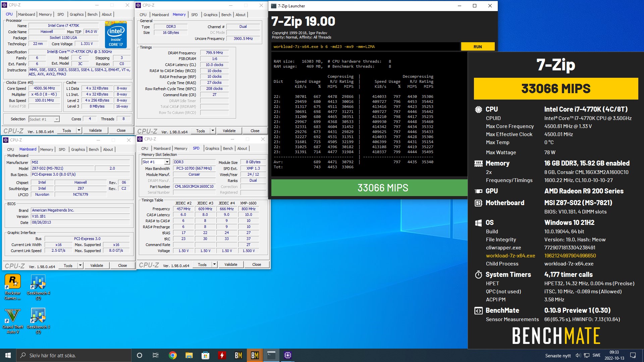Switch to first BenchMate taskbar icon
The width and height of the screenshot is (644, 362).
tap(238, 355)
